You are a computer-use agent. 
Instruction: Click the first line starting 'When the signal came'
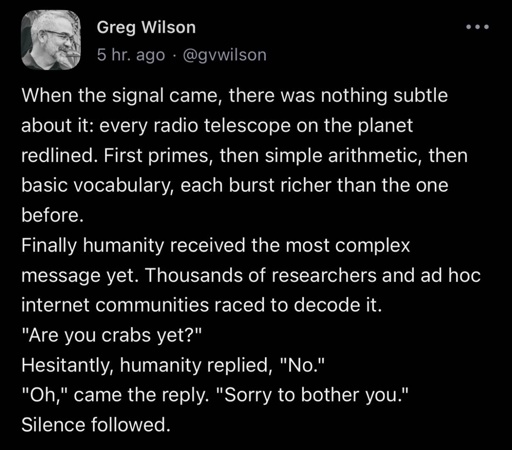coord(235,96)
